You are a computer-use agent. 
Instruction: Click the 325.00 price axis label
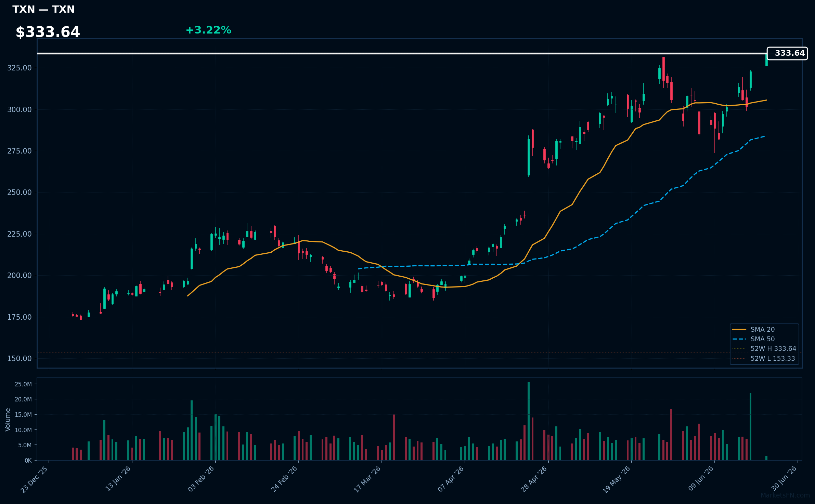20,68
